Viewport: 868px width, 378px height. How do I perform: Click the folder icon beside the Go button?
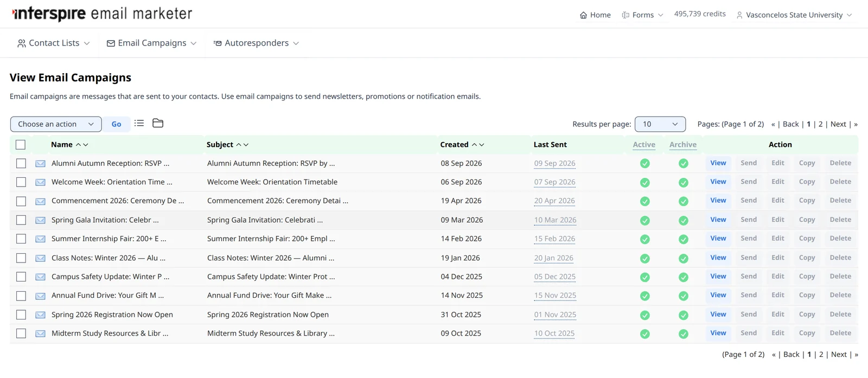158,123
